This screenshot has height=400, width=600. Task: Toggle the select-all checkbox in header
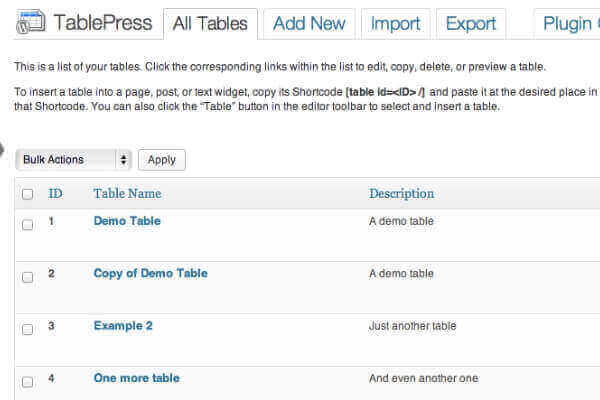coord(28,194)
